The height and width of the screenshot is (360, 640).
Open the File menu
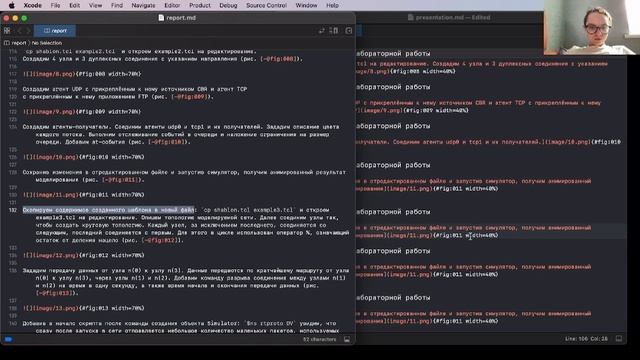[55, 5]
